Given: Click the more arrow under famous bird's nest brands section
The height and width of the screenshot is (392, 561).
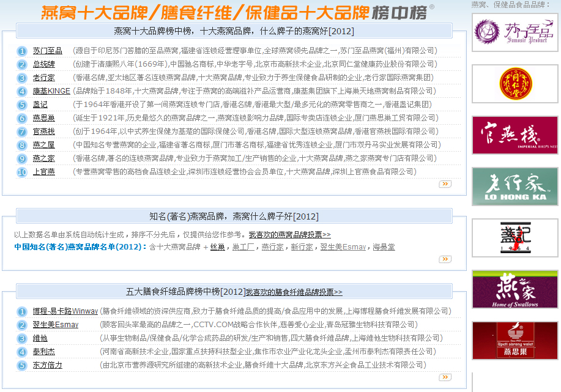Looking at the screenshot, I should tap(445, 259).
